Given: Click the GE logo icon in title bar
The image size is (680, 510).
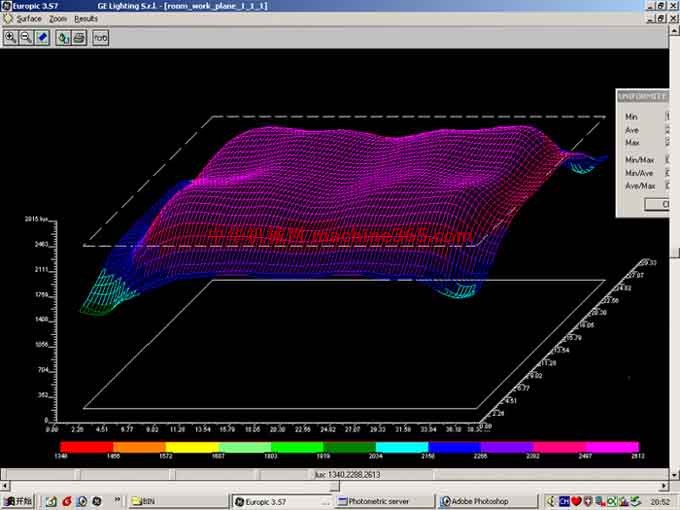Looking at the screenshot, I should (6, 6).
